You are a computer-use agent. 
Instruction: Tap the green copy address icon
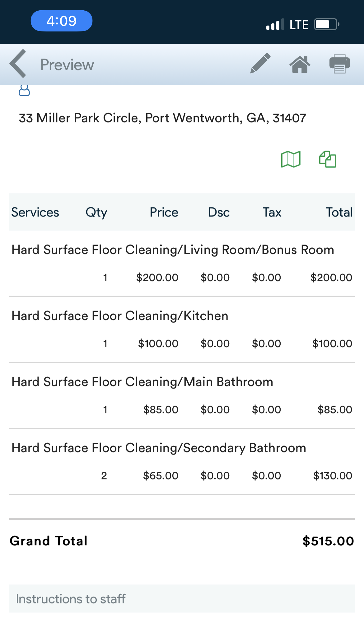pyautogui.click(x=328, y=159)
